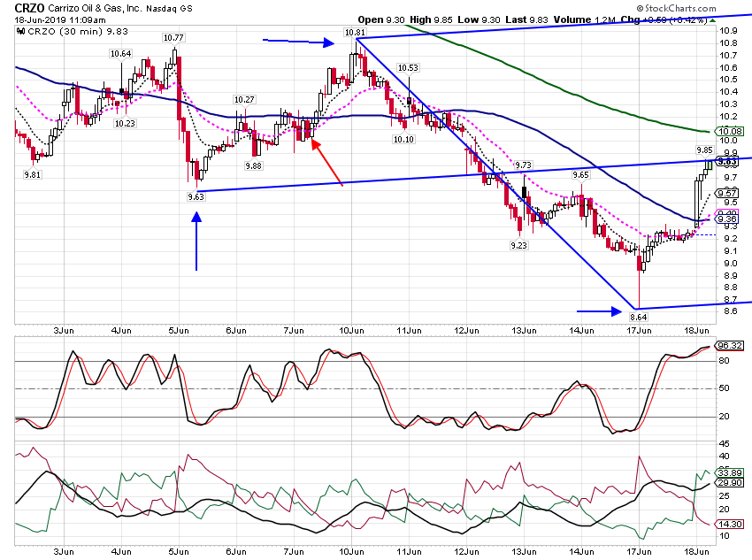Viewport: 752px width, 560px height.
Task: Click the Volume 1.2M figure
Action: [x=584, y=19]
